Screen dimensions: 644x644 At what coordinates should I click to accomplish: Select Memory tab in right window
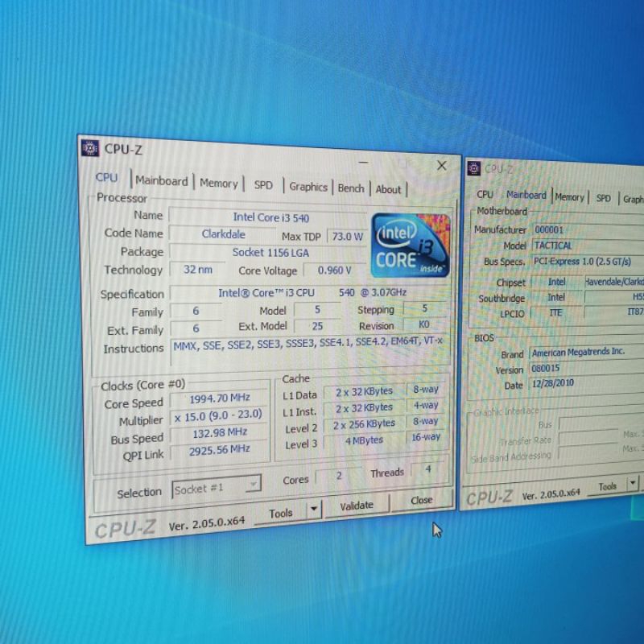(569, 197)
